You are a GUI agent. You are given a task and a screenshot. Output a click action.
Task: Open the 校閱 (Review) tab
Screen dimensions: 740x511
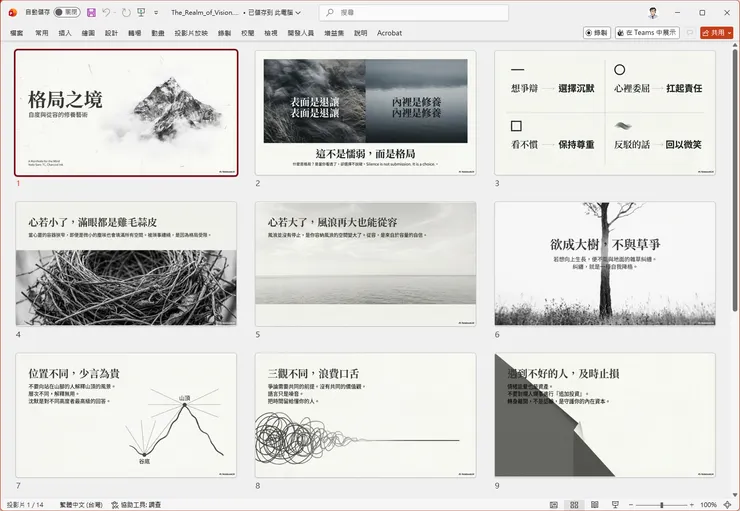coord(248,33)
